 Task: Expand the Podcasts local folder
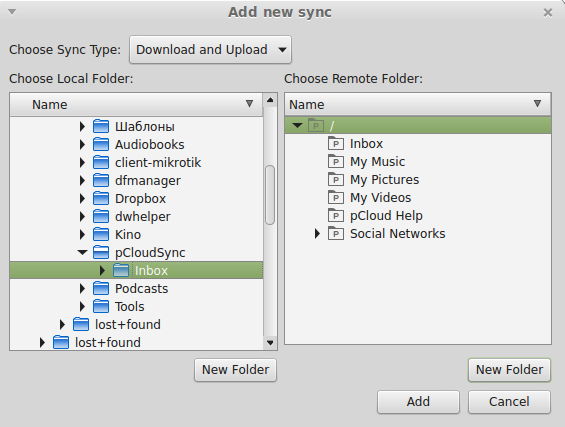(x=82, y=288)
